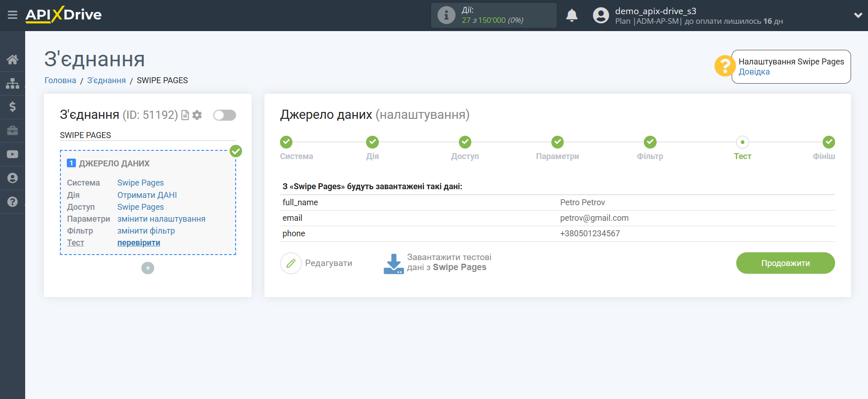
Task: Open Отримати ДАНІ action link
Action: (147, 195)
